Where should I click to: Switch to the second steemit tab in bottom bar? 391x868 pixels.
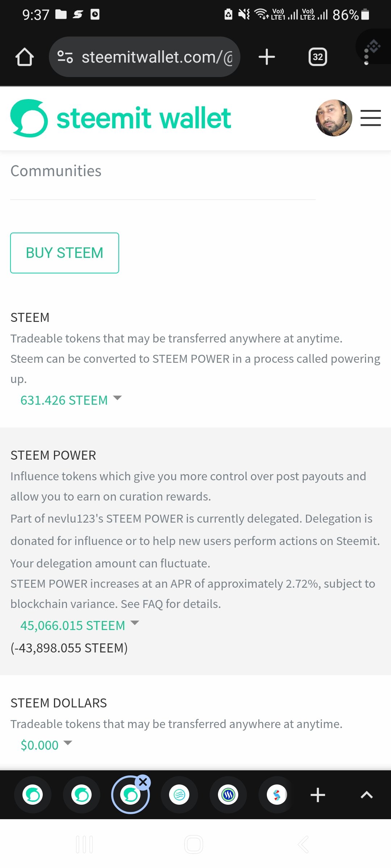tap(81, 795)
